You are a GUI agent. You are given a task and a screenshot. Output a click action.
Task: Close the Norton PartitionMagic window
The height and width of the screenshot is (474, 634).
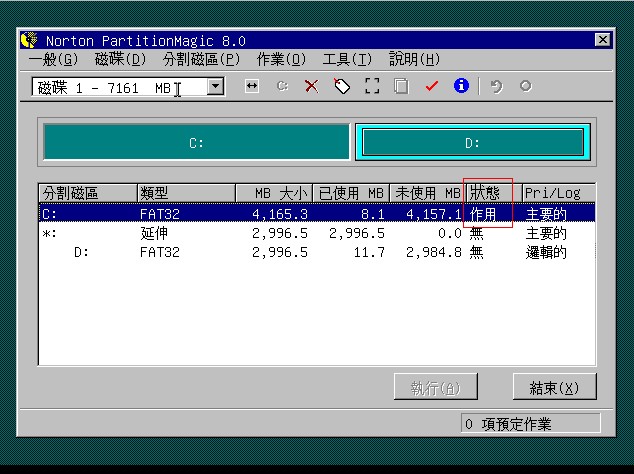(603, 40)
